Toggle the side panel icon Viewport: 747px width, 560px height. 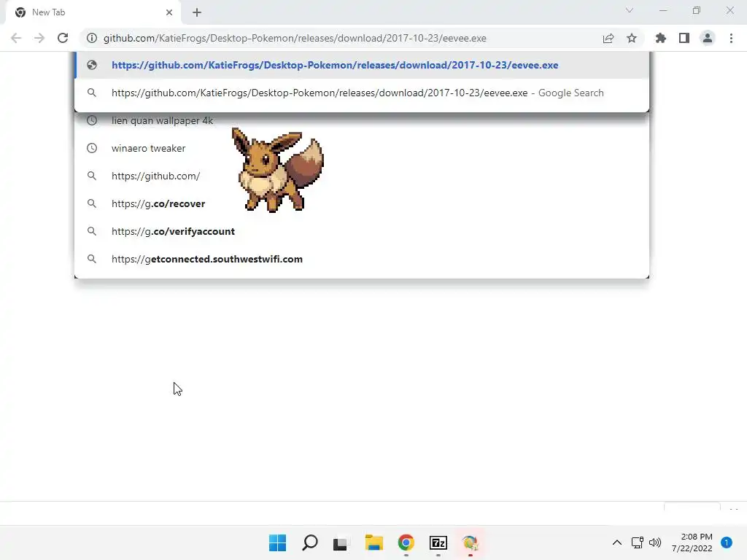coord(684,38)
